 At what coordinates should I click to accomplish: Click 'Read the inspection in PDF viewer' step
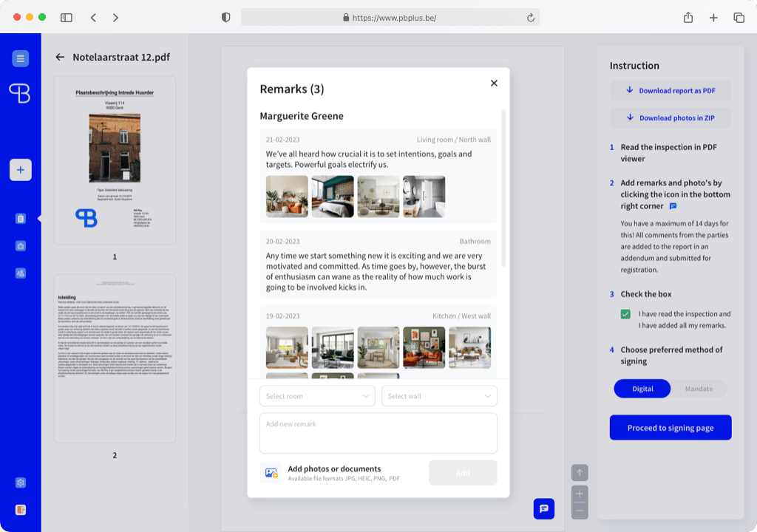pyautogui.click(x=668, y=152)
